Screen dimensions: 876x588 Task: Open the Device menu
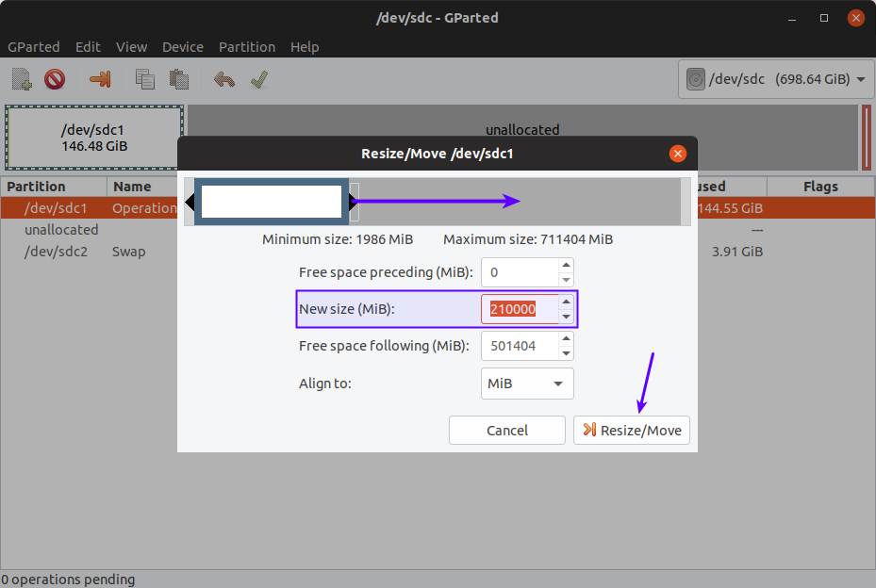pyautogui.click(x=183, y=46)
